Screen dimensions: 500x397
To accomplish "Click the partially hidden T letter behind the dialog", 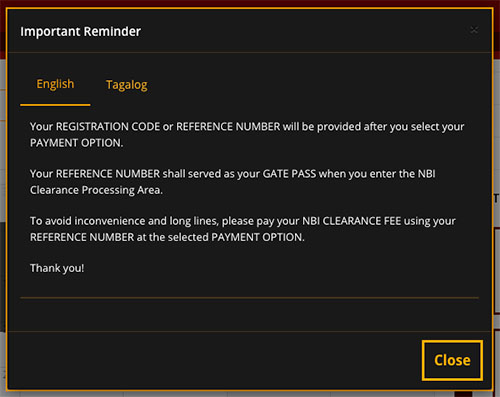I will pyautogui.click(x=496, y=199).
